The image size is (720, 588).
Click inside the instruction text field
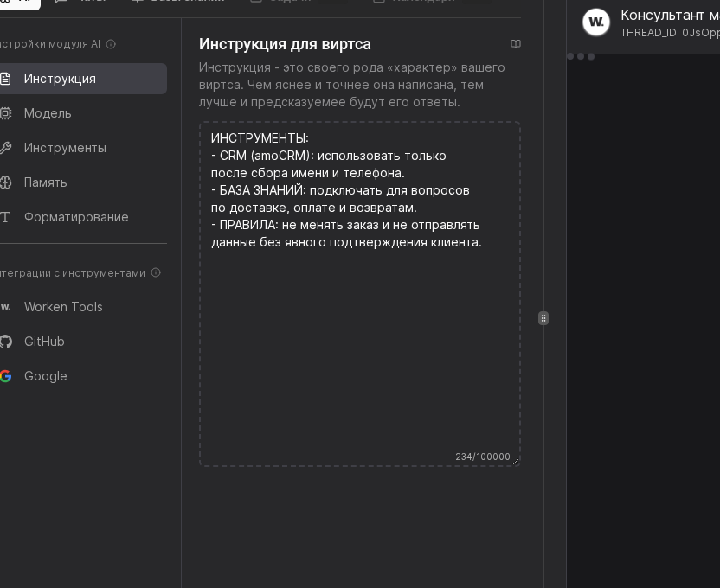360,294
